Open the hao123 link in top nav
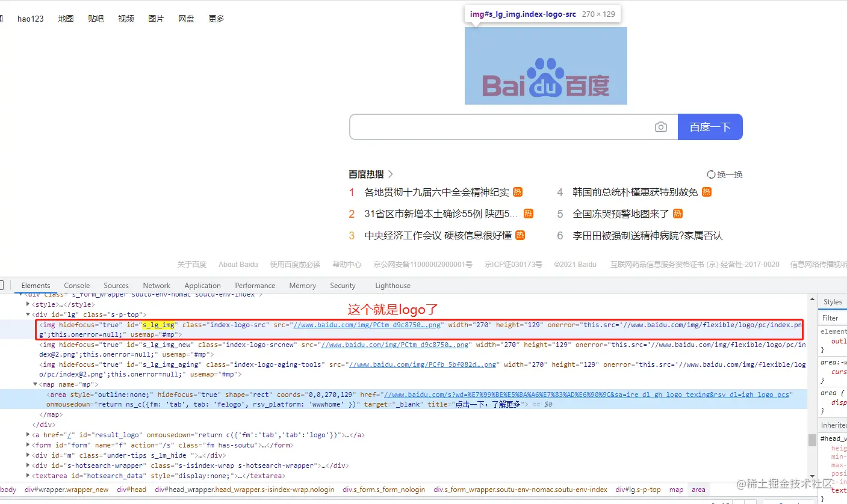Viewport: 847px width, 504px height. click(x=31, y=19)
